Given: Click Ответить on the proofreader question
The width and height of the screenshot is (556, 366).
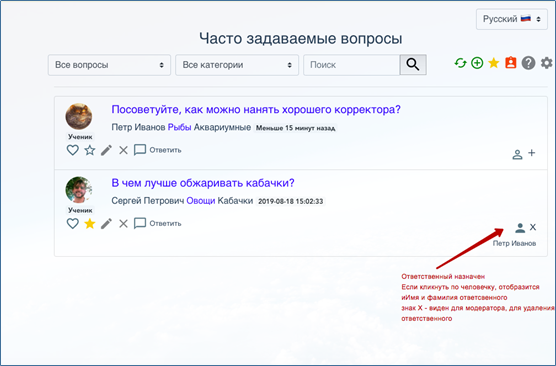Looking at the screenshot, I should 165,150.
